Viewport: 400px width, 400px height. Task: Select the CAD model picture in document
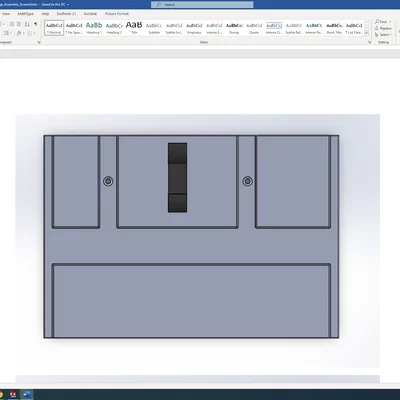tap(197, 241)
